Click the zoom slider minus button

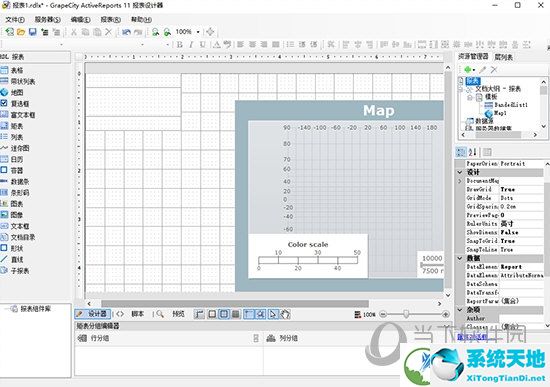[383, 314]
